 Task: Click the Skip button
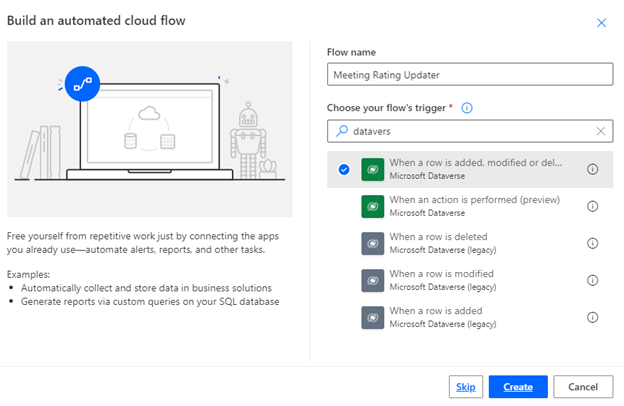(466, 386)
